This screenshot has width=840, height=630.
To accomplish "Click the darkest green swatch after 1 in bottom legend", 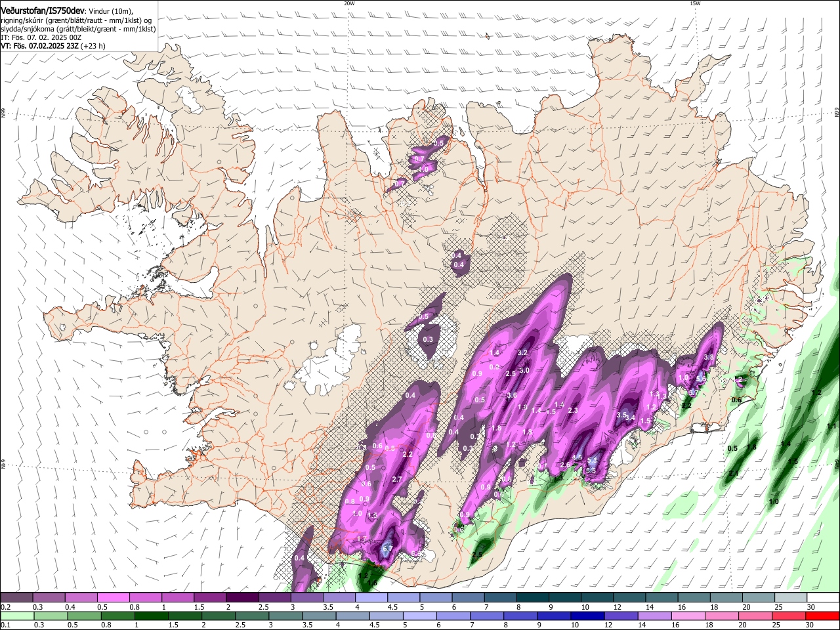I will click(152, 616).
